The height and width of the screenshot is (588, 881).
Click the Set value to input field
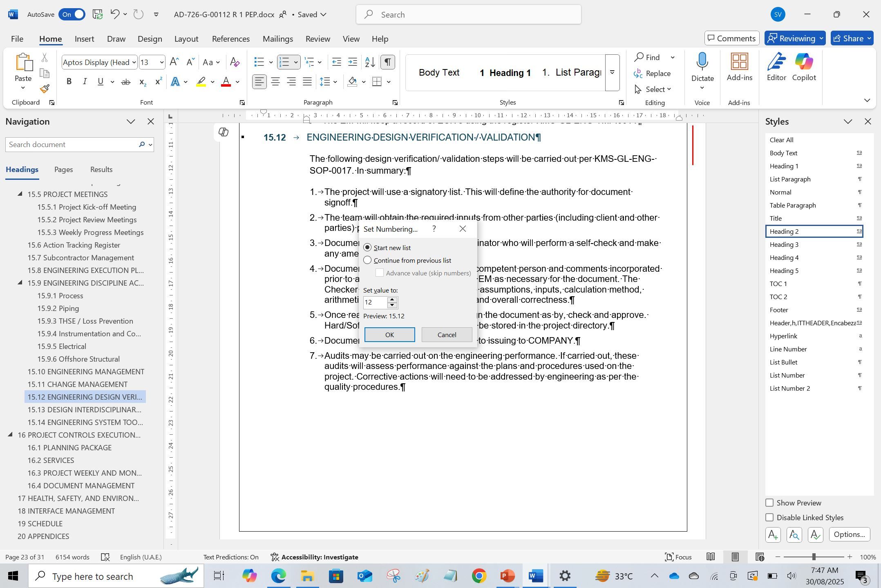[x=375, y=302]
